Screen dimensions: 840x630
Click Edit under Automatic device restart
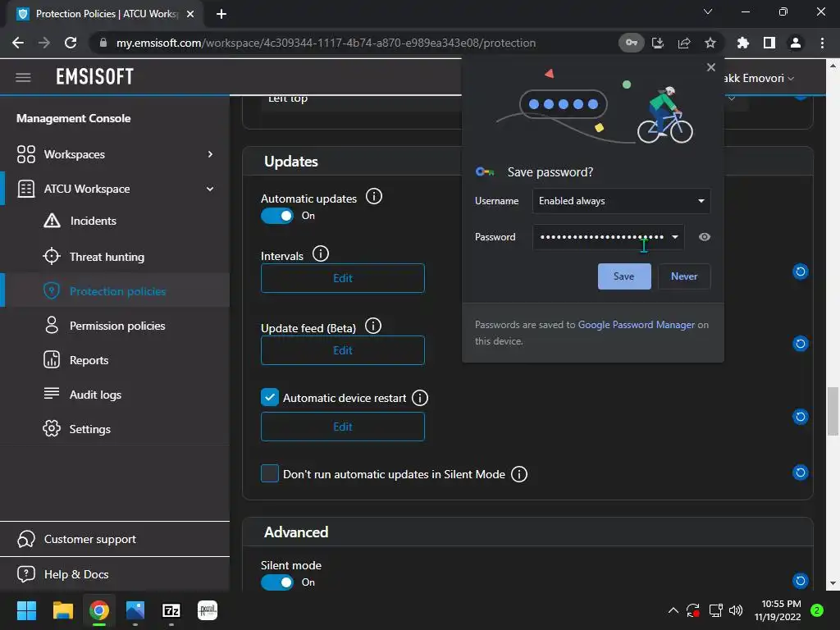coord(343,427)
